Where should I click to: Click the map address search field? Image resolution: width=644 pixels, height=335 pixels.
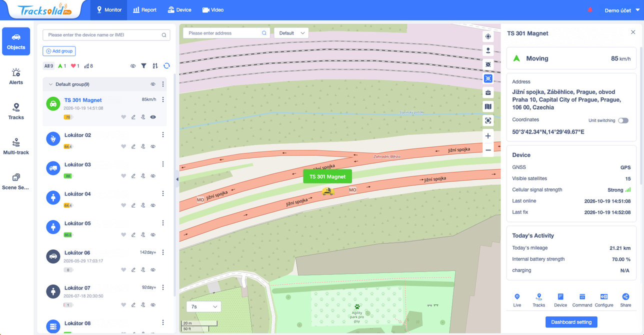click(x=227, y=33)
